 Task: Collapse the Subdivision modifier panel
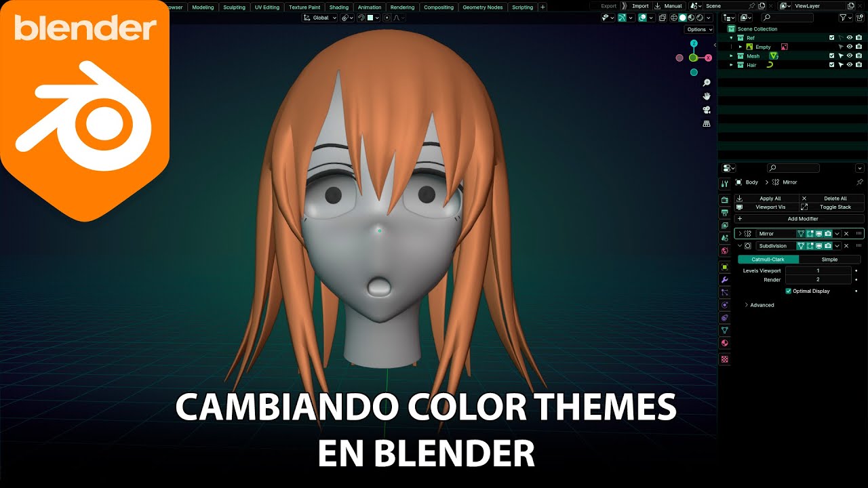point(740,246)
